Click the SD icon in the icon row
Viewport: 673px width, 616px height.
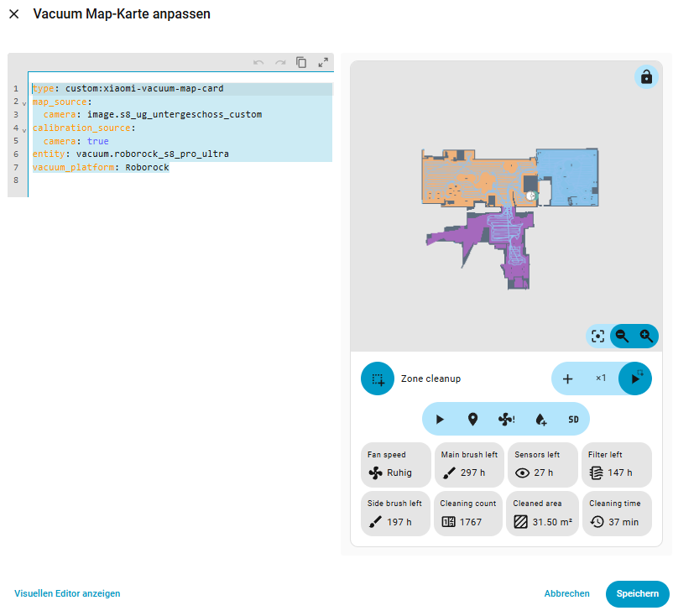(573, 419)
